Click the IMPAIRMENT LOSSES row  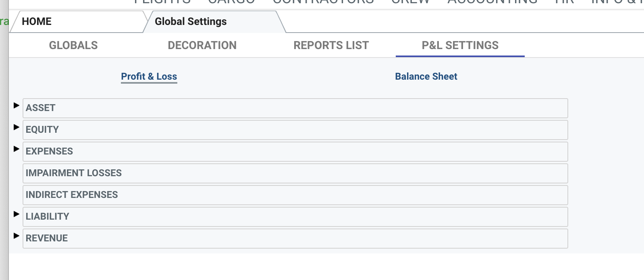[x=295, y=173]
